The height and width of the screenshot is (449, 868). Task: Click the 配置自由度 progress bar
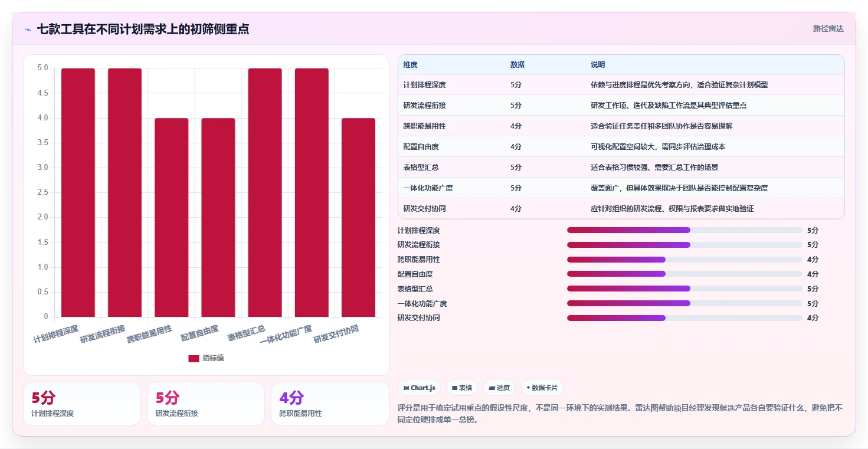[684, 274]
